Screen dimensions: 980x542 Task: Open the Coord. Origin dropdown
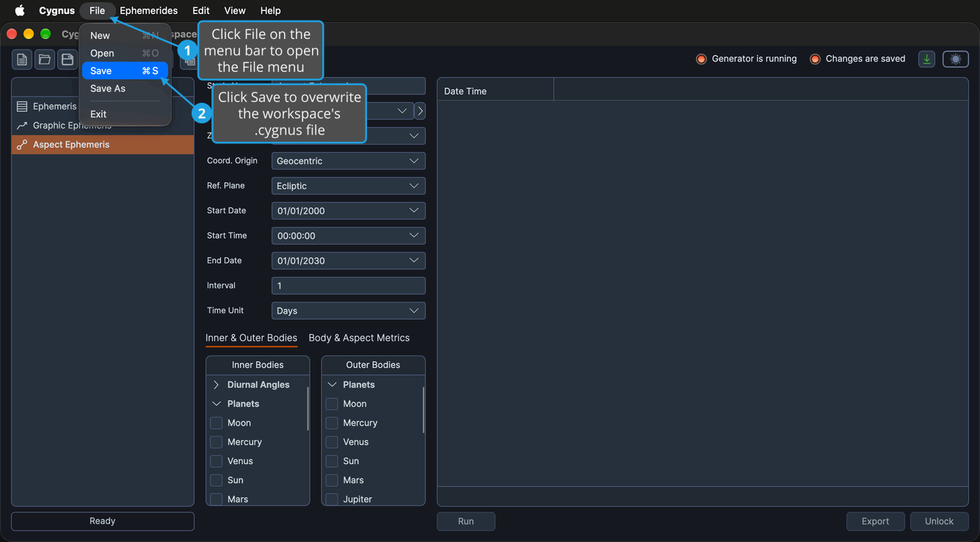tap(349, 161)
